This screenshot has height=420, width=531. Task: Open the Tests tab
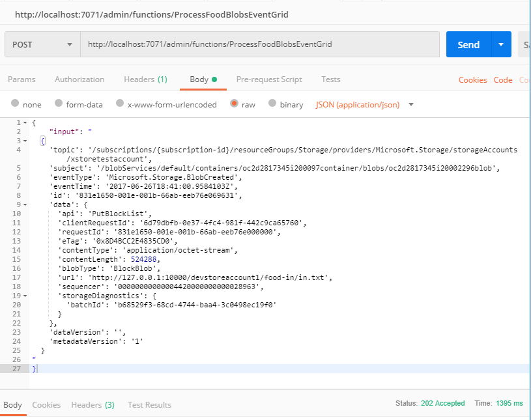tap(330, 79)
